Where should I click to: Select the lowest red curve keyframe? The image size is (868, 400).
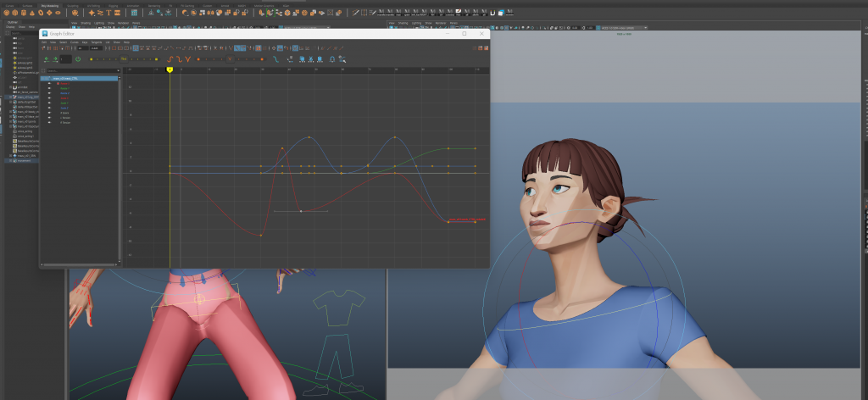coord(261,236)
